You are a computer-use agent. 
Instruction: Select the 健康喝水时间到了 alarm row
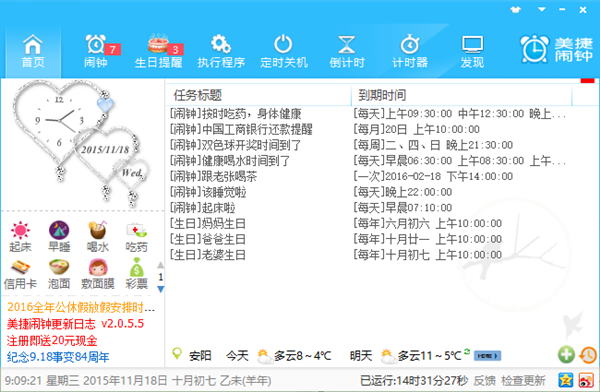click(369, 161)
